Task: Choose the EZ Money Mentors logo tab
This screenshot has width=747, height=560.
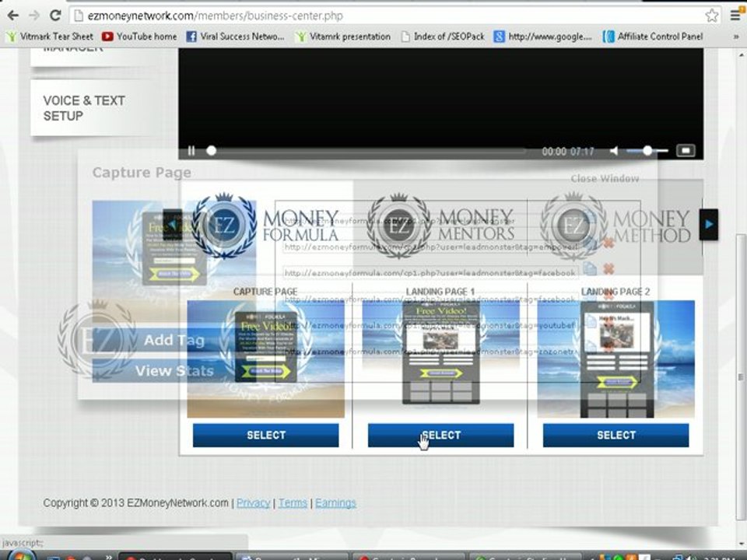Action: [440, 226]
